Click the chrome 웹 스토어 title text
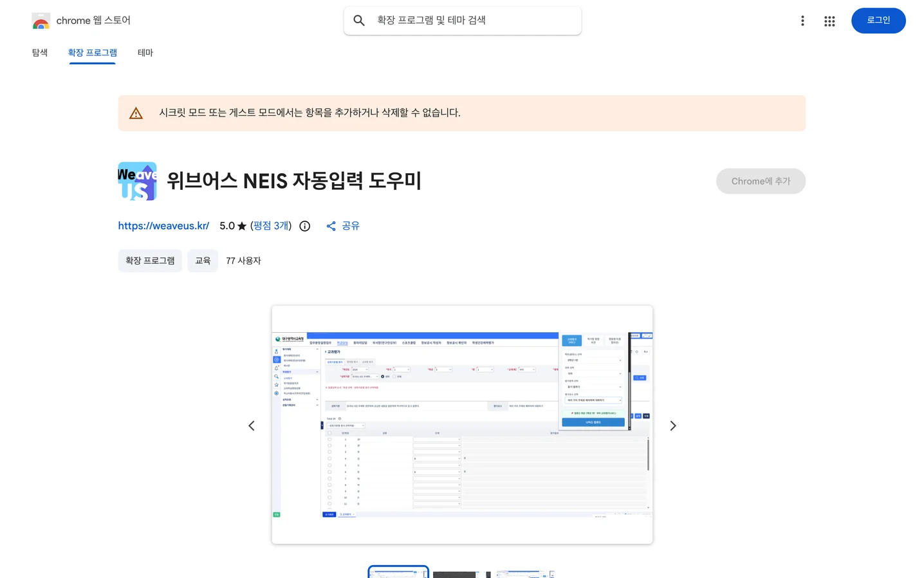 coord(93,21)
